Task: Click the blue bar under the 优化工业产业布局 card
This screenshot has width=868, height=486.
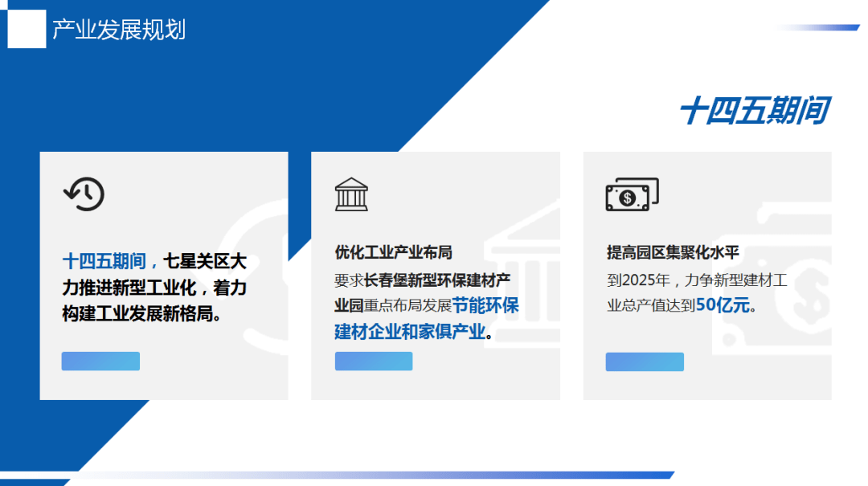Action: (x=374, y=361)
